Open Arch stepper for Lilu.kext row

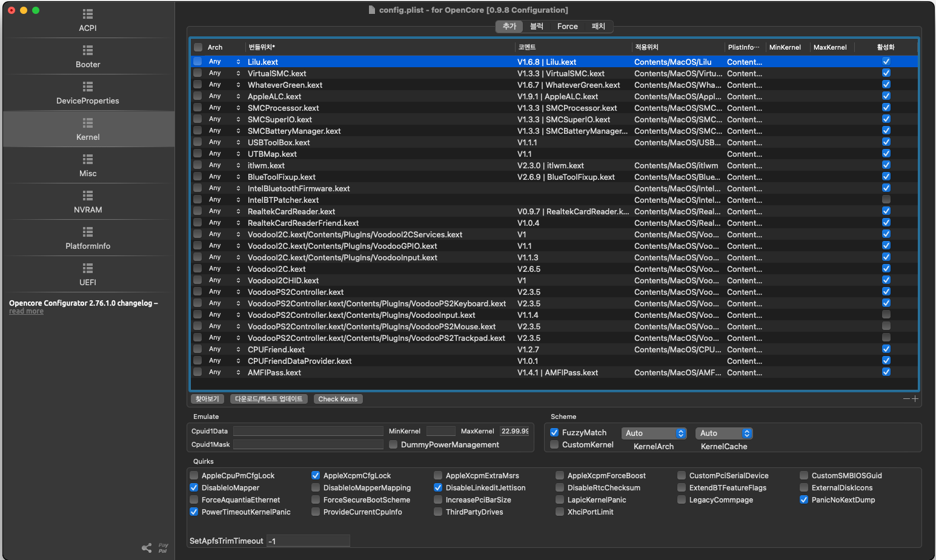[238, 62]
